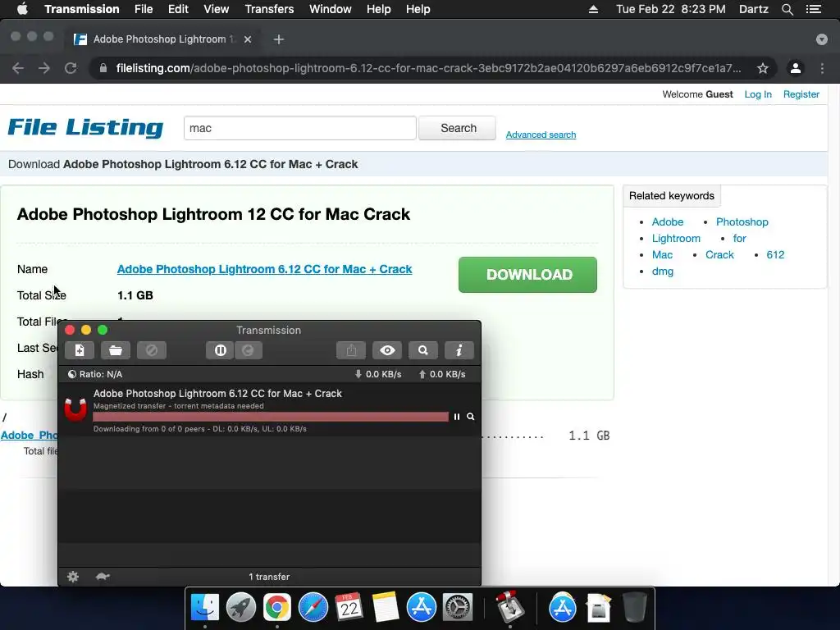
Task: Click Remove transfer icon in Transmission toolbar
Action: pyautogui.click(x=152, y=350)
